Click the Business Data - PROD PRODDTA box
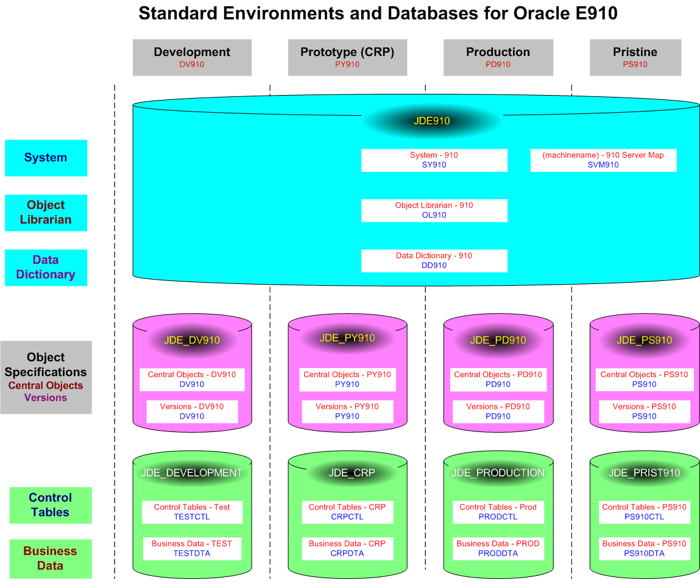The height and width of the screenshot is (588, 700). tap(498, 549)
